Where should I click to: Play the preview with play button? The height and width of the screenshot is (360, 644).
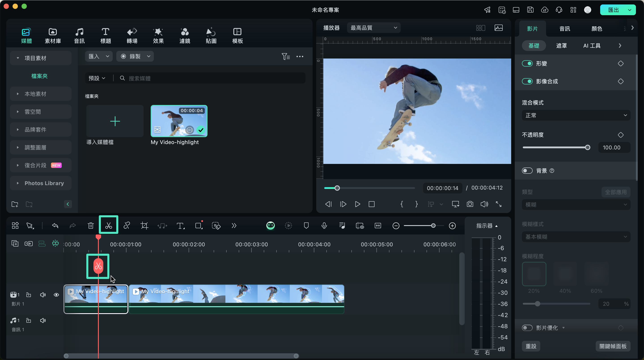[x=358, y=204]
